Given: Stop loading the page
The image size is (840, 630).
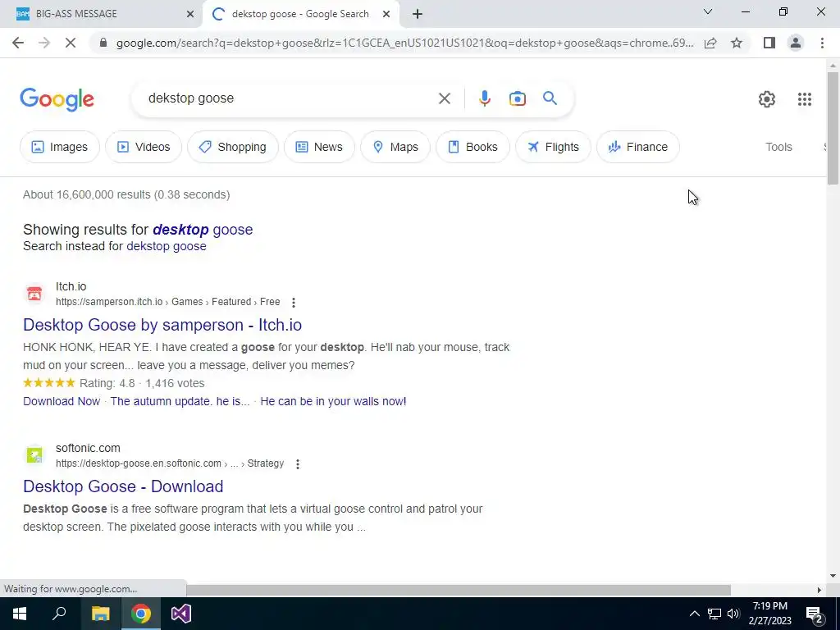Looking at the screenshot, I should [71, 43].
